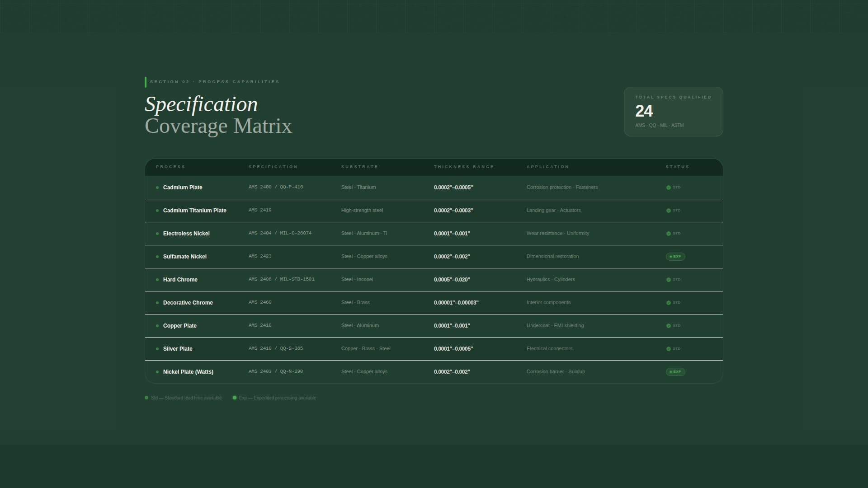This screenshot has height=488, width=868.
Task: Click the STD status icon for Decorative Chrome
Action: click(x=668, y=303)
